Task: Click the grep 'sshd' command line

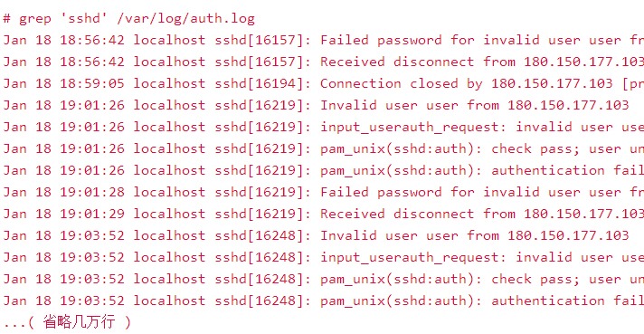Action: pyautogui.click(x=129, y=18)
